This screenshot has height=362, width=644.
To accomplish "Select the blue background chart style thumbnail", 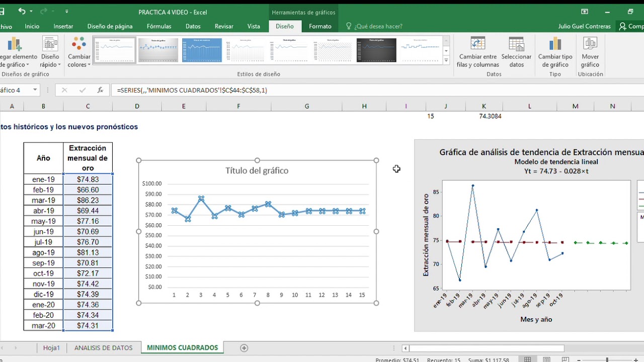I will point(202,50).
